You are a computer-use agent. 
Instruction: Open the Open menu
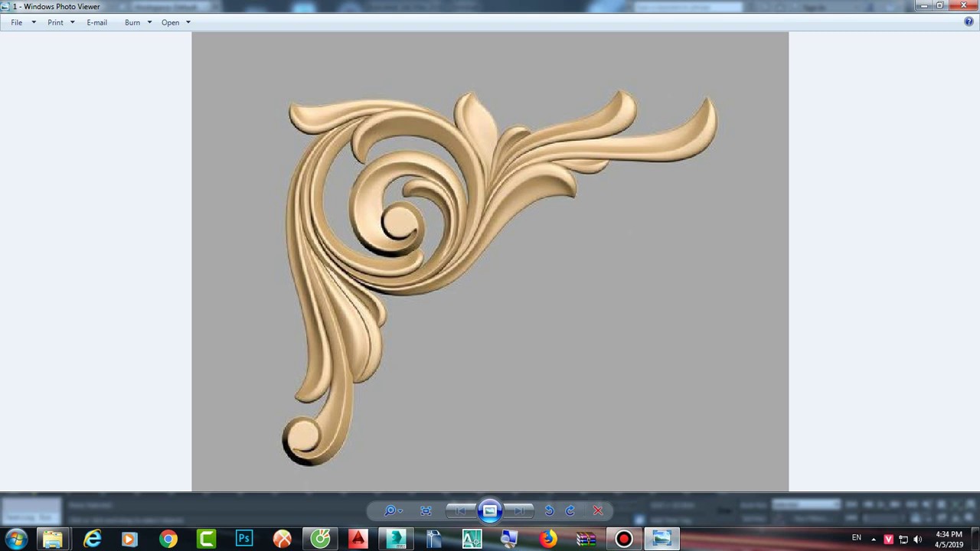[x=170, y=22]
